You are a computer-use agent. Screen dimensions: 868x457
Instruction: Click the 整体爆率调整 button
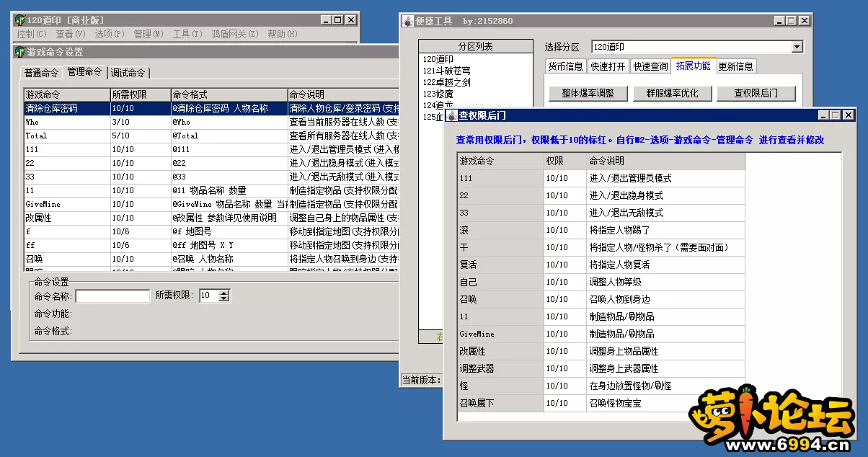click(x=588, y=93)
